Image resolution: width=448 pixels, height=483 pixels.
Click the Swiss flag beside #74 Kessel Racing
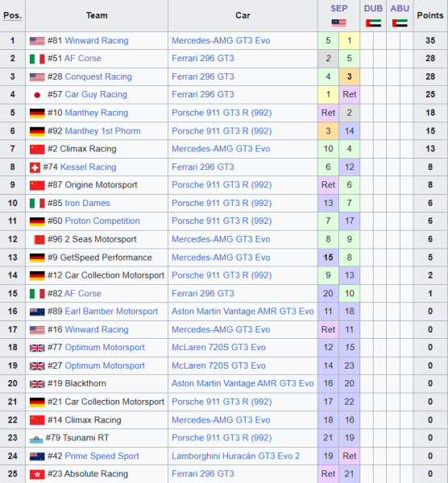click(35, 167)
